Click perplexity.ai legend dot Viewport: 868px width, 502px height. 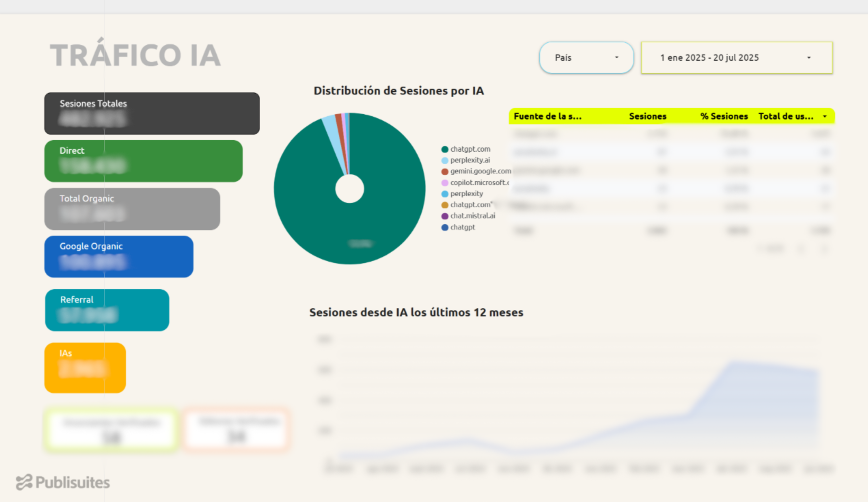pyautogui.click(x=445, y=160)
